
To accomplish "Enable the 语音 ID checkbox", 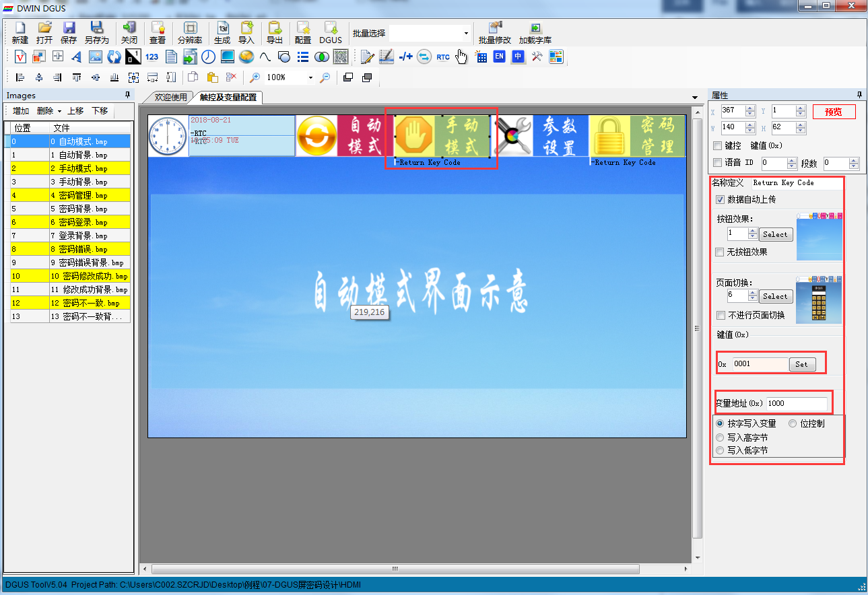I will click(x=718, y=163).
